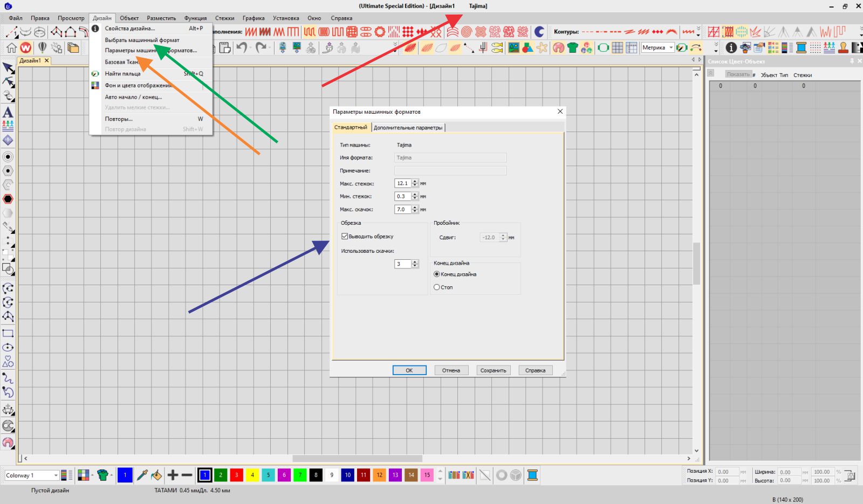The image size is (863, 504).
Task: Click the Примечание input field
Action: click(x=450, y=170)
